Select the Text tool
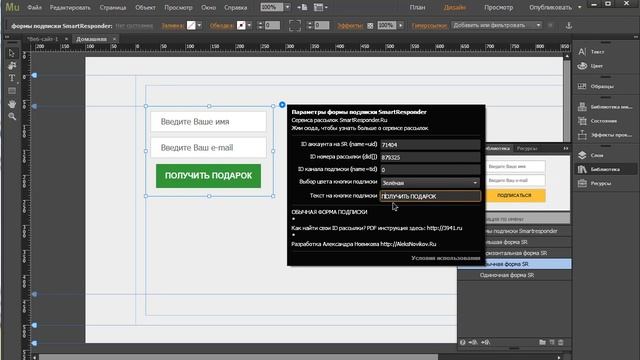 pyautogui.click(x=12, y=78)
